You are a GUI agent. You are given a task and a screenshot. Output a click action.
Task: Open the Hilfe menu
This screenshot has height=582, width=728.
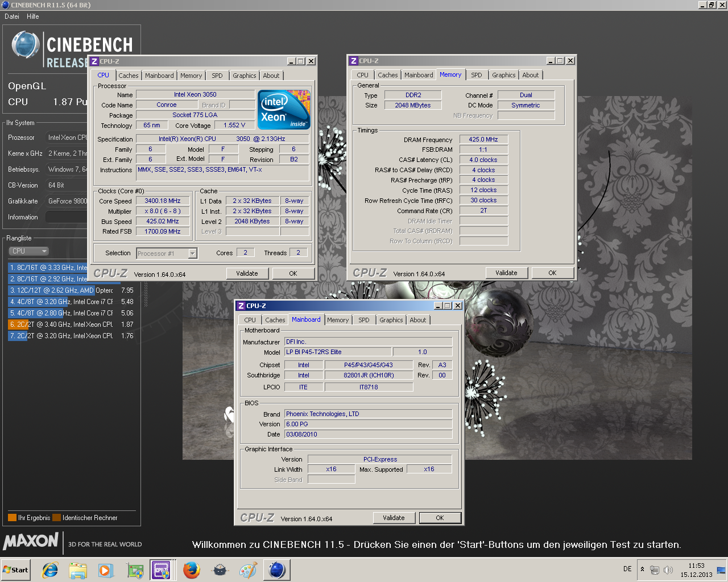pyautogui.click(x=33, y=16)
